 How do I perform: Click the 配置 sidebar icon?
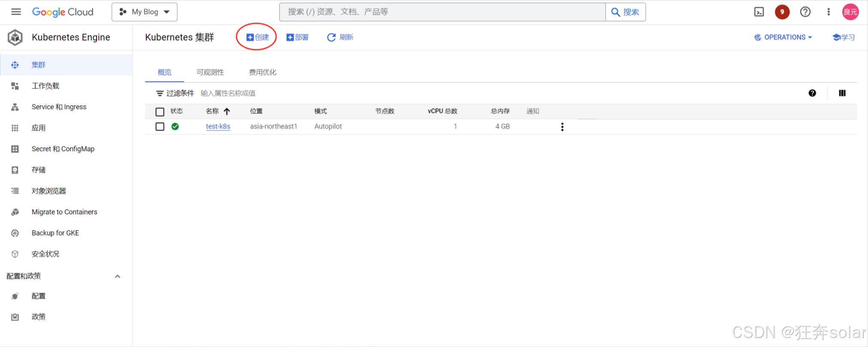[15, 296]
